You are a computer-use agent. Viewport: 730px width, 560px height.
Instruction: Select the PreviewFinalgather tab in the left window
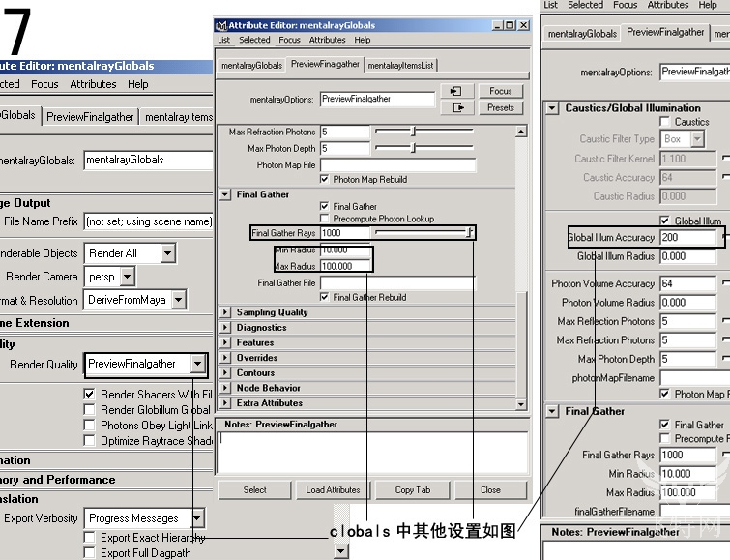coord(90,117)
